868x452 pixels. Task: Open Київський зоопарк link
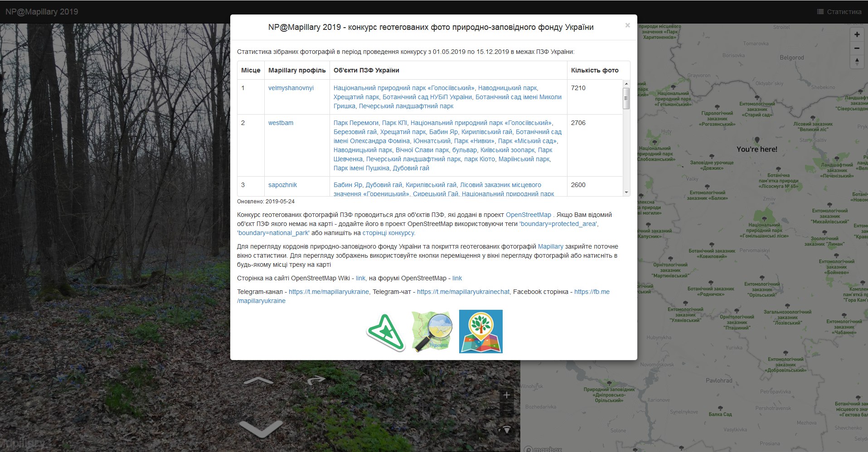click(x=508, y=150)
